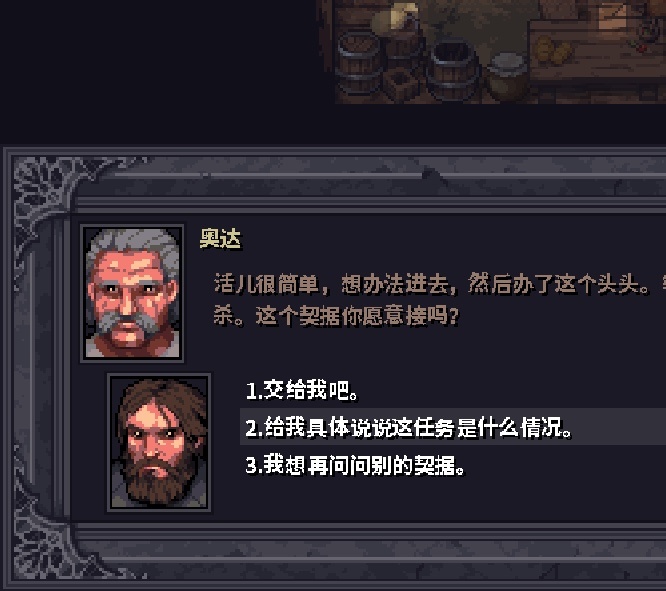666x591 pixels.
Task: Click the leftmost closed wooden barrel
Action: (x=360, y=62)
